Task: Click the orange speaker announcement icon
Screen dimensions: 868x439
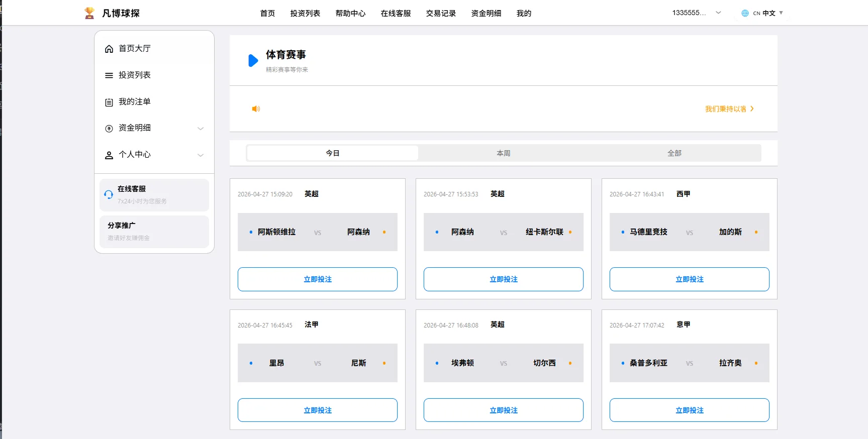Action: click(256, 108)
